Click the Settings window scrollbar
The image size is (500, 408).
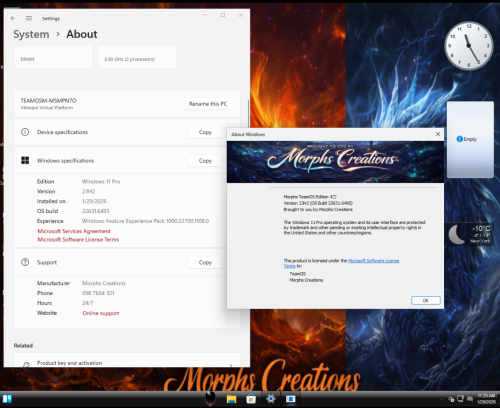pos(248,115)
